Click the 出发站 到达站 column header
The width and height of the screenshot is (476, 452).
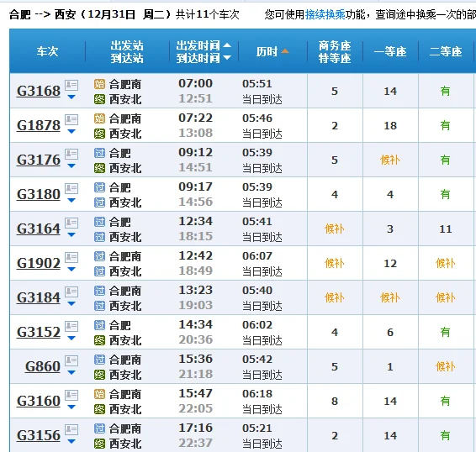127,51
